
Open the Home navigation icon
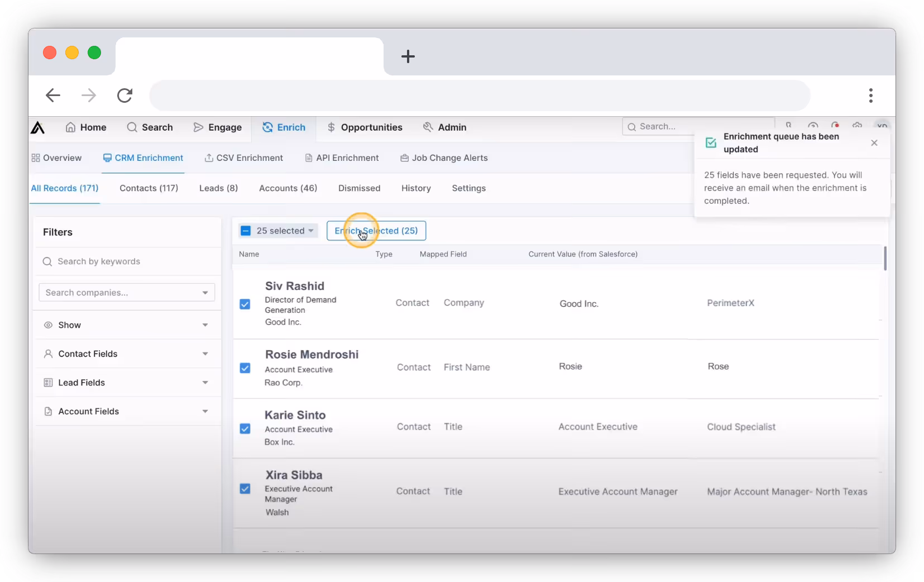pos(71,127)
